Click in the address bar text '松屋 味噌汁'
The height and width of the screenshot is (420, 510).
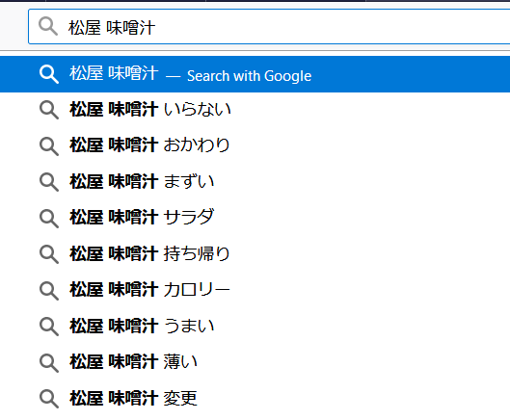click(x=112, y=27)
